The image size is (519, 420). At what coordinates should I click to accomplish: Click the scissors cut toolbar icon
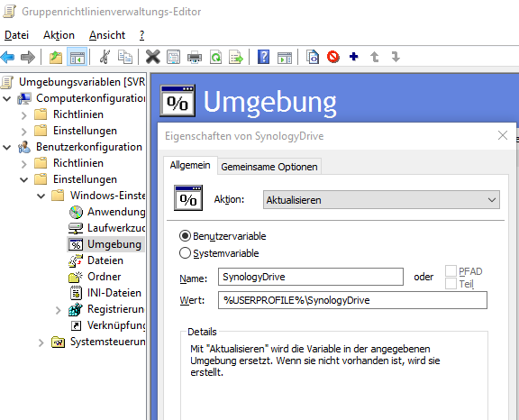pos(105,57)
